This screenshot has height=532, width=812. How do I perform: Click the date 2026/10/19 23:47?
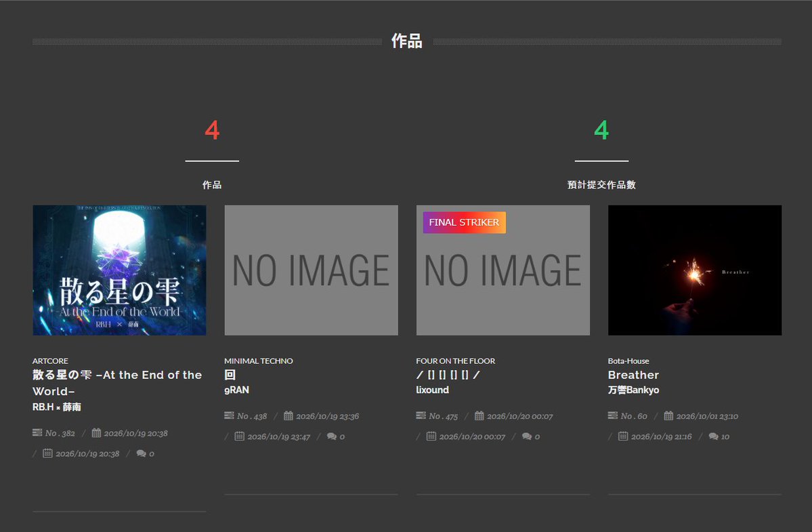pyautogui.click(x=278, y=436)
